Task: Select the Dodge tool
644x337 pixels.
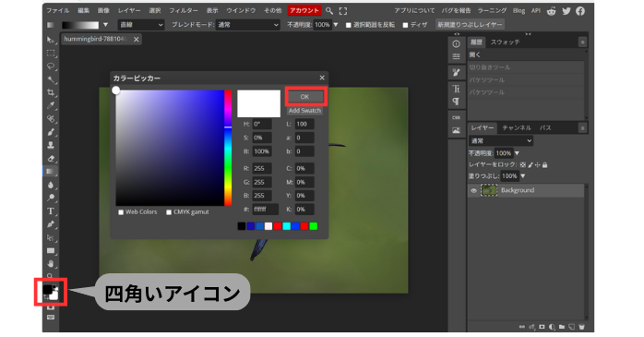Action: coord(51,198)
